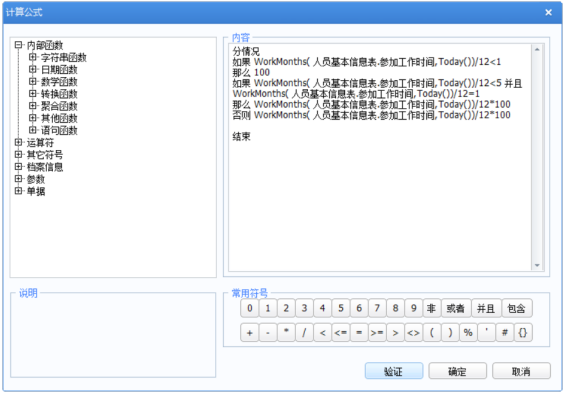The width and height of the screenshot is (565, 394).
Task: Select the 语句函数 tree label
Action: point(59,130)
